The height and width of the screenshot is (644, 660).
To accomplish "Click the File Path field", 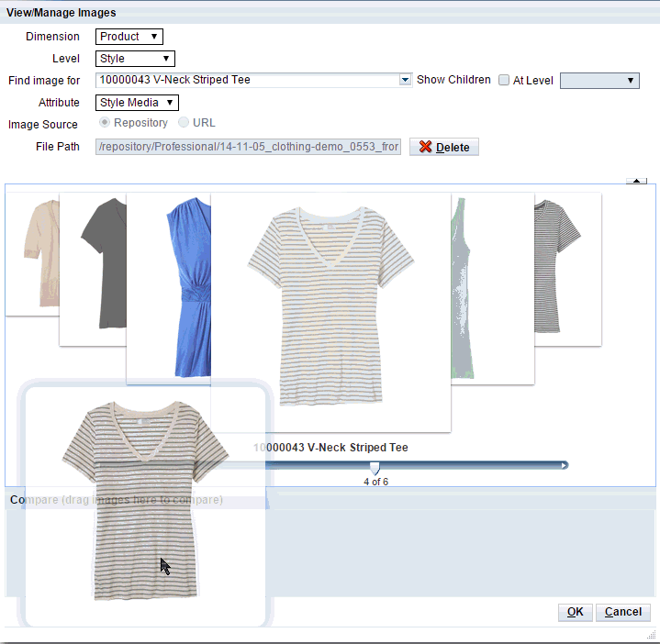I will (x=249, y=147).
